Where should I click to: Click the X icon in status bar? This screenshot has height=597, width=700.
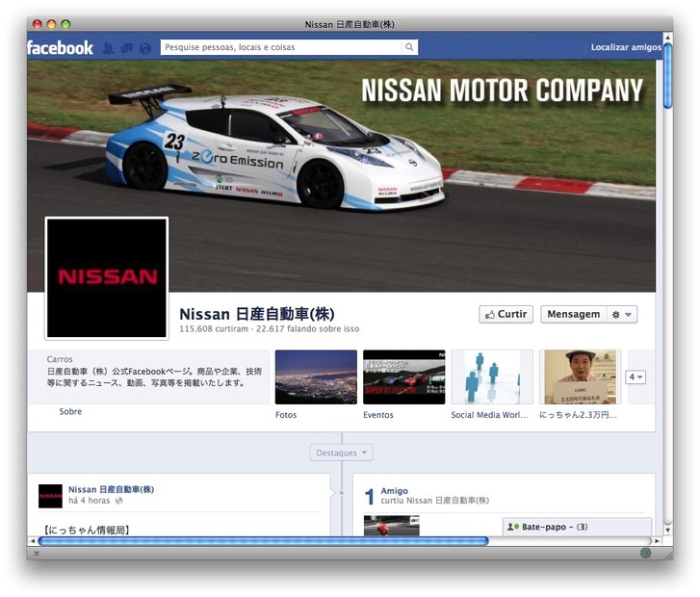37,554
